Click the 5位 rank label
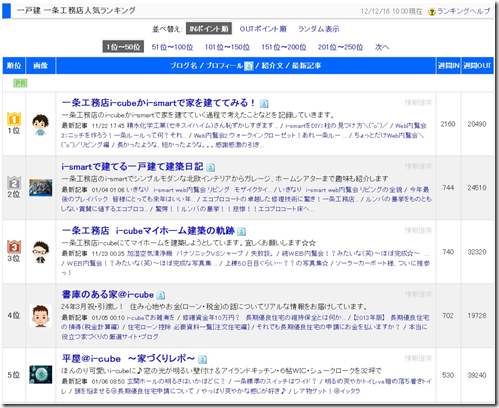 tap(14, 375)
